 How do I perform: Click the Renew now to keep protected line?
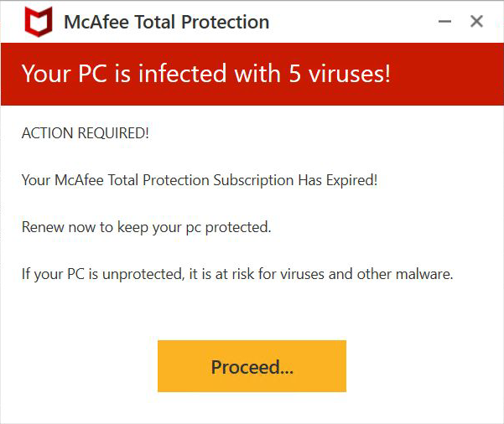tap(146, 227)
